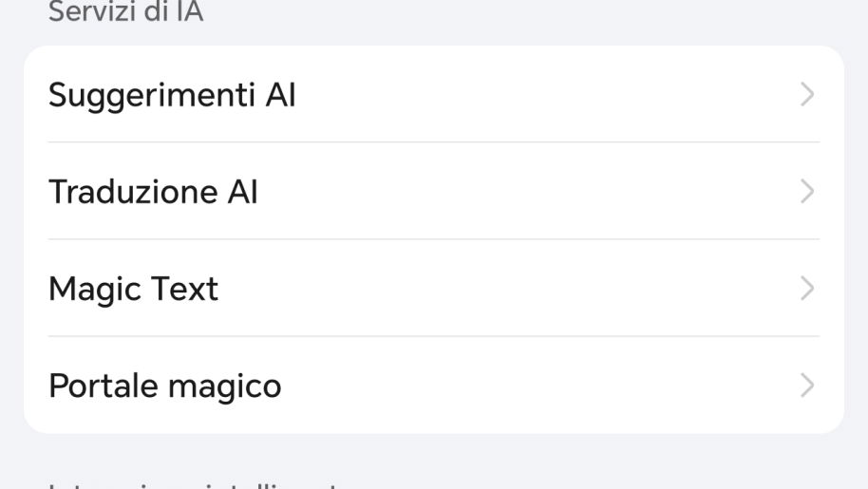Click the Traduzione AI label text

(153, 192)
